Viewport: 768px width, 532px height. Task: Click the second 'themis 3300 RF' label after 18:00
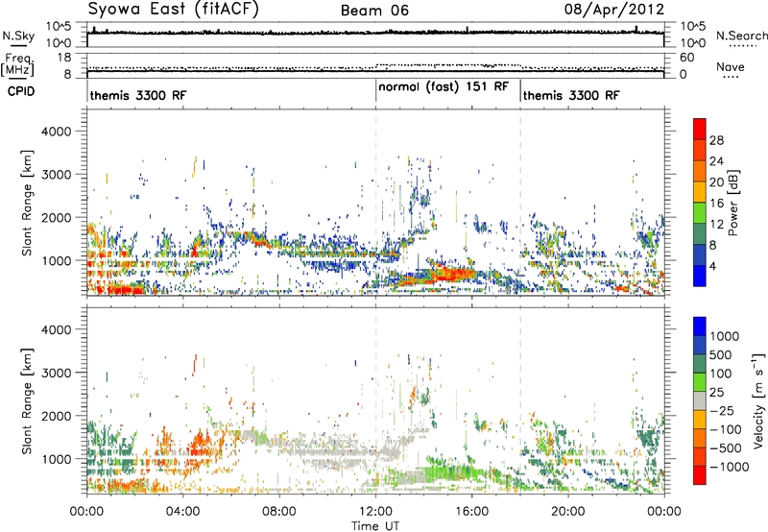tap(571, 95)
